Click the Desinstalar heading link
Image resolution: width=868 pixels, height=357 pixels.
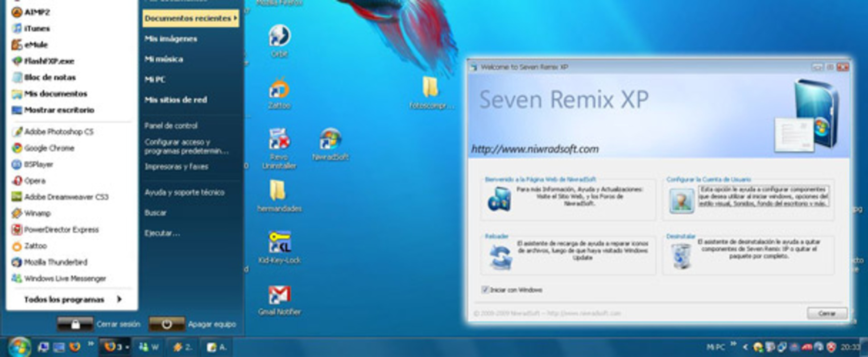681,236
